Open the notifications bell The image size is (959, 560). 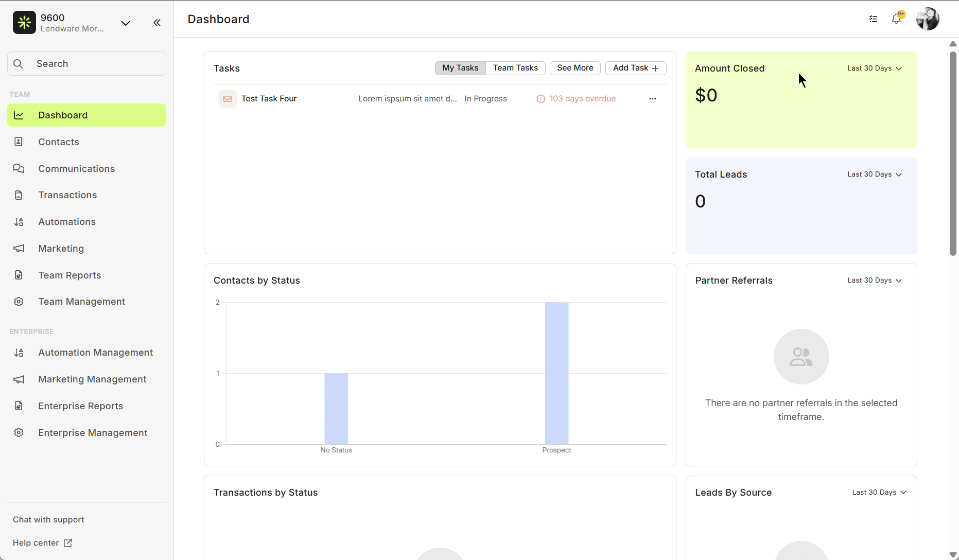point(896,19)
